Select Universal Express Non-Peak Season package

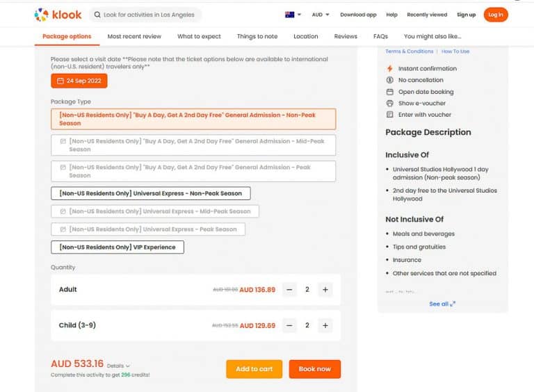151,193
